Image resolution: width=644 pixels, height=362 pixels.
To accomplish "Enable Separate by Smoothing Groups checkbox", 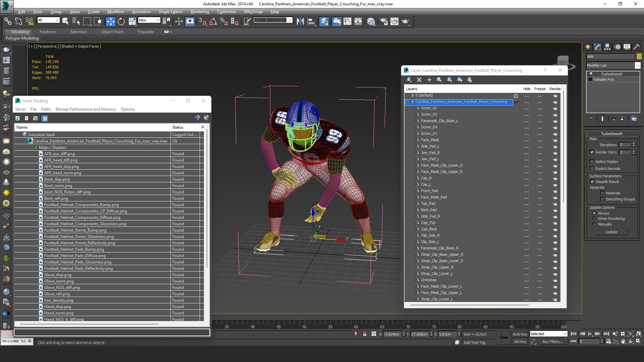I will coord(602,199).
